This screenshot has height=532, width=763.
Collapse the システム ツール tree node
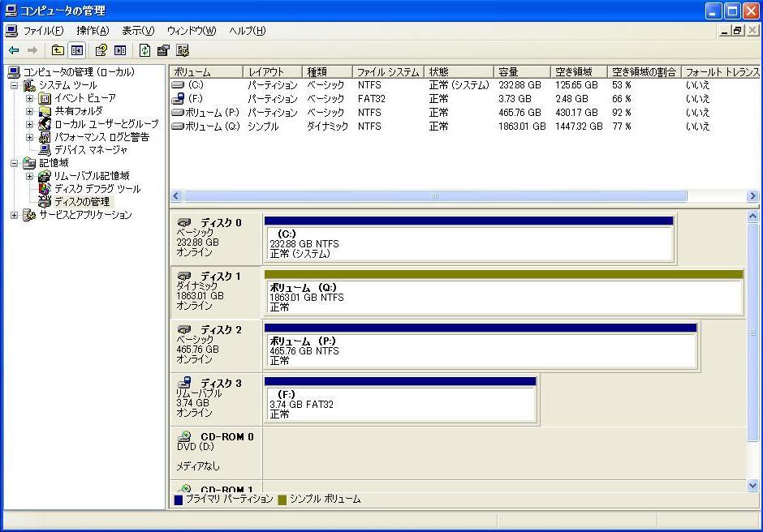click(14, 86)
